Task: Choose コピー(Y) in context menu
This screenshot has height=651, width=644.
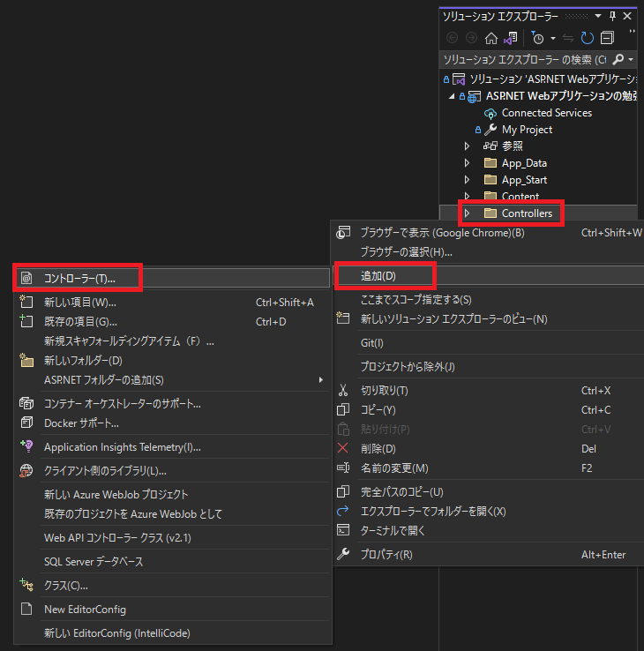Action: click(x=488, y=410)
